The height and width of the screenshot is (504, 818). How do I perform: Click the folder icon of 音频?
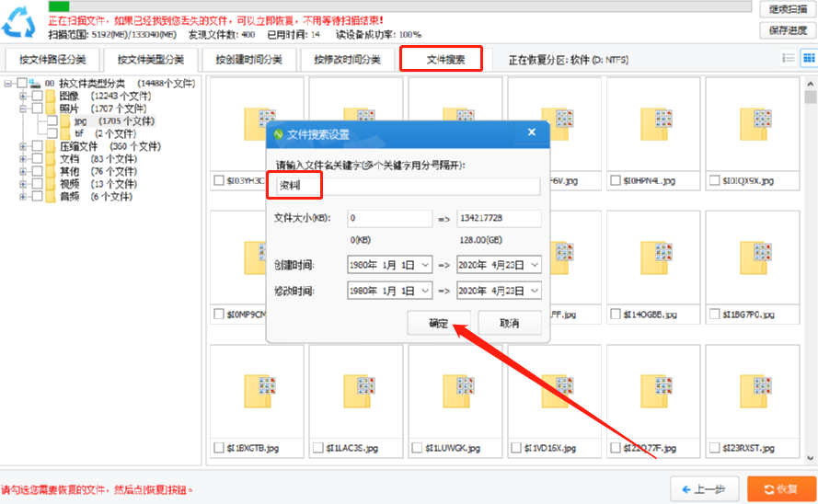pyautogui.click(x=51, y=197)
